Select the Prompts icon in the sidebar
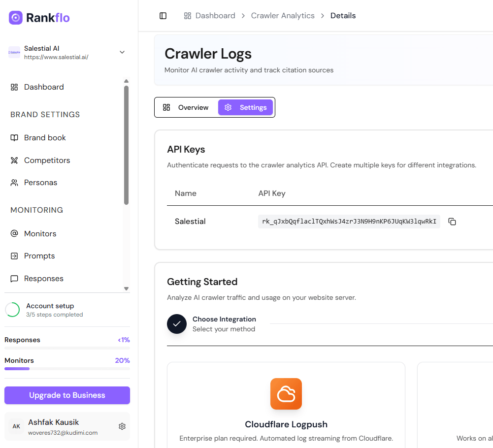Viewport: 493px width, 448px height. tap(15, 256)
